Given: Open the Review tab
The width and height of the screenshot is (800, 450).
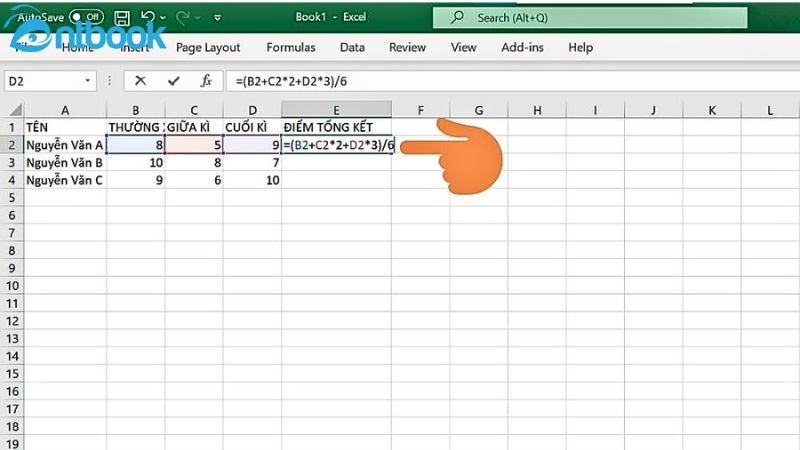Looking at the screenshot, I should pyautogui.click(x=407, y=47).
